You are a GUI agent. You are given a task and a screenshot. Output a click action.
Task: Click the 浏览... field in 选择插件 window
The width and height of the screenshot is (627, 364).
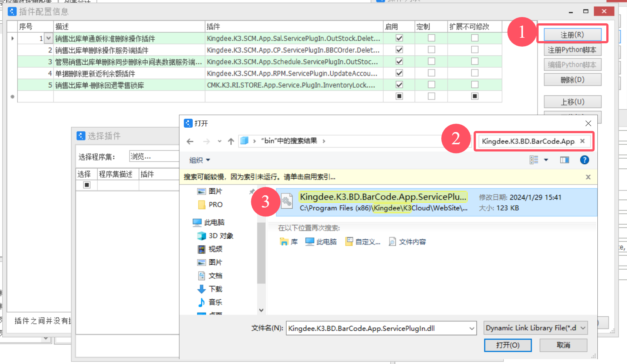click(154, 156)
